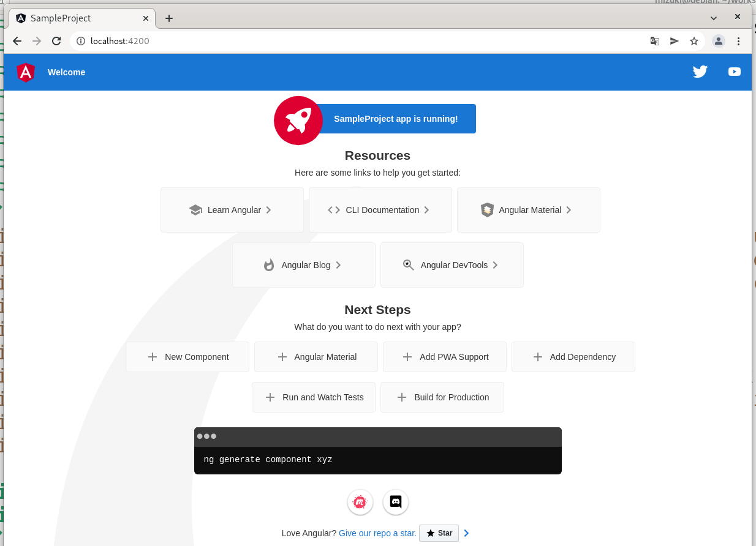Open the tab search dropdown arrow in the title bar
Viewport: 756px width, 546px height.
[x=714, y=18]
